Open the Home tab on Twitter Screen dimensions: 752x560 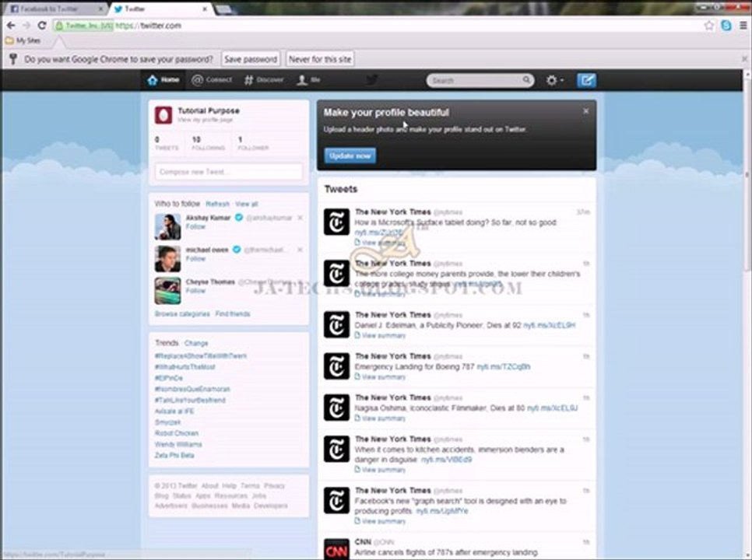tap(163, 80)
